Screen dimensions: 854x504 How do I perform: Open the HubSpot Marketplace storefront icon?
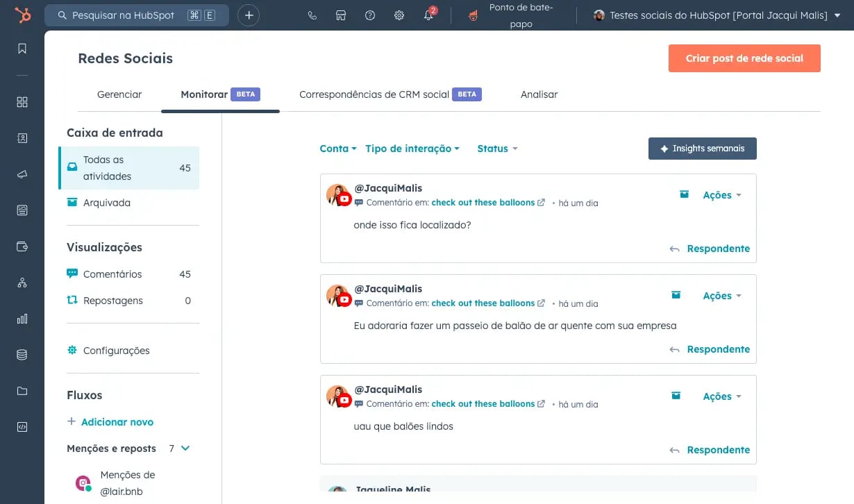(340, 15)
